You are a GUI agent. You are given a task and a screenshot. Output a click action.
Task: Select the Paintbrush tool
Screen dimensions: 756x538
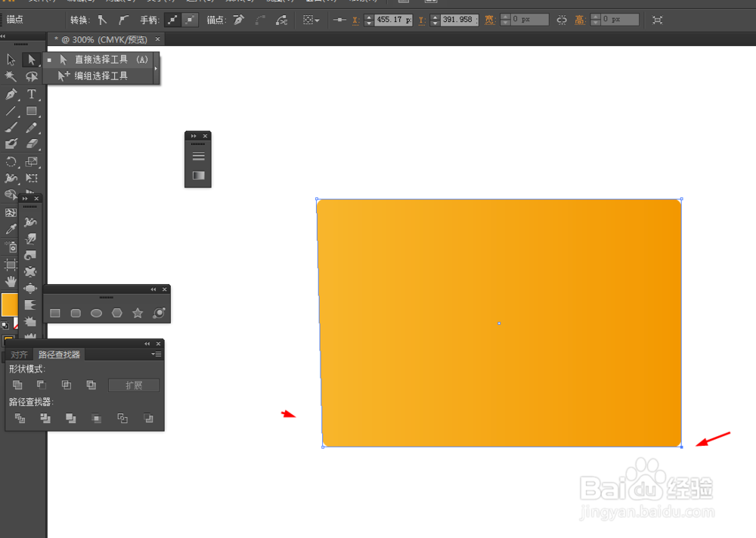tap(11, 127)
